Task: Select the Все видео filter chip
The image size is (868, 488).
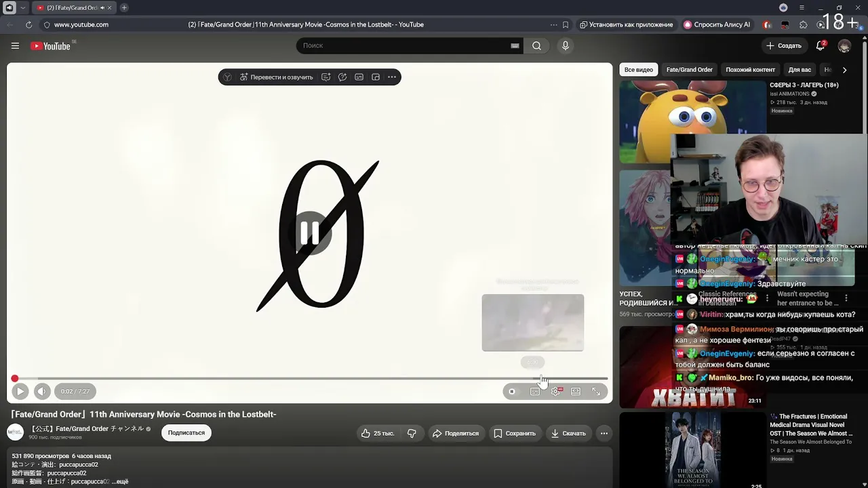Action: point(639,70)
